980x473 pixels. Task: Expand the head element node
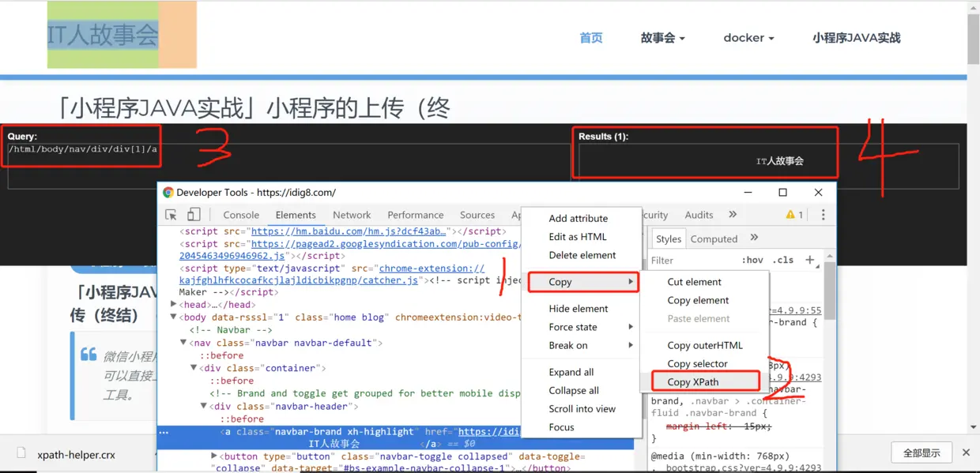[175, 304]
